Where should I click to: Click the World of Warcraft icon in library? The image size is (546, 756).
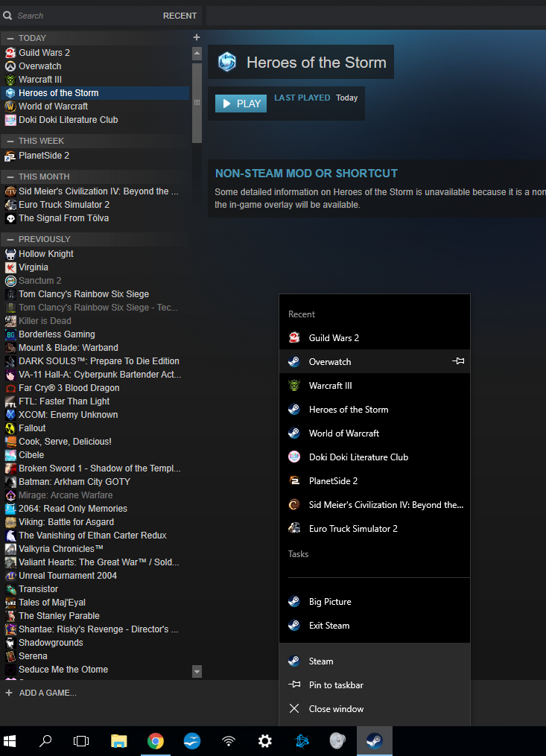tap(10, 106)
